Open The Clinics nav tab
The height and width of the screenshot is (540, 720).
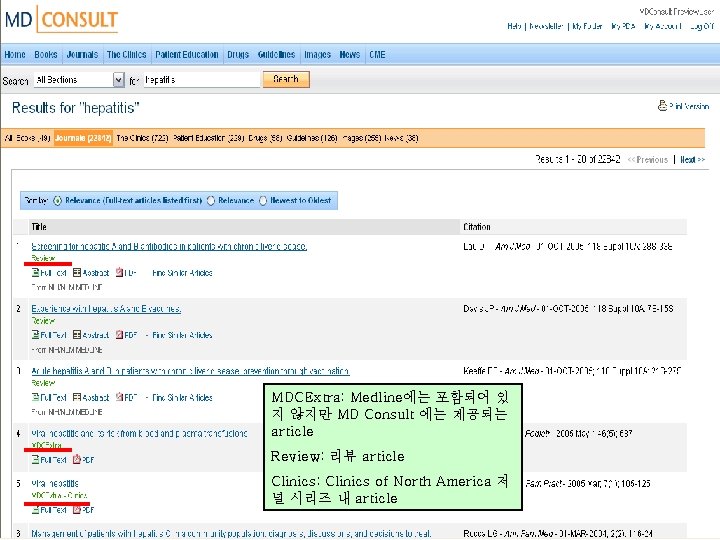pyautogui.click(x=127, y=55)
